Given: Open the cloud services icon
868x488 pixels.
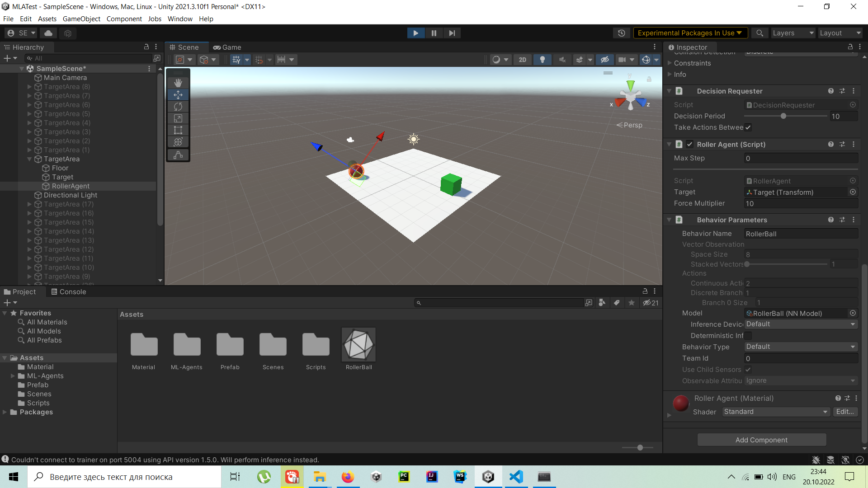Looking at the screenshot, I should (x=48, y=33).
